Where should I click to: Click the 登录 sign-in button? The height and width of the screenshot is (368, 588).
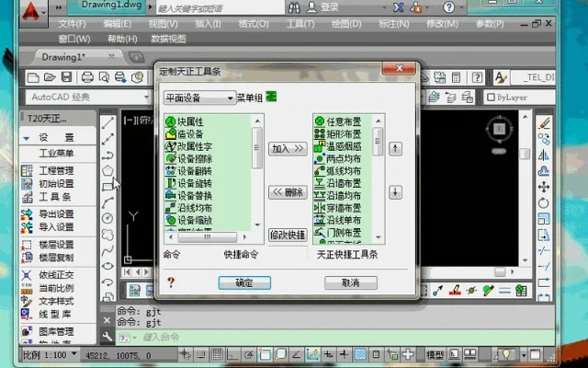(x=323, y=7)
